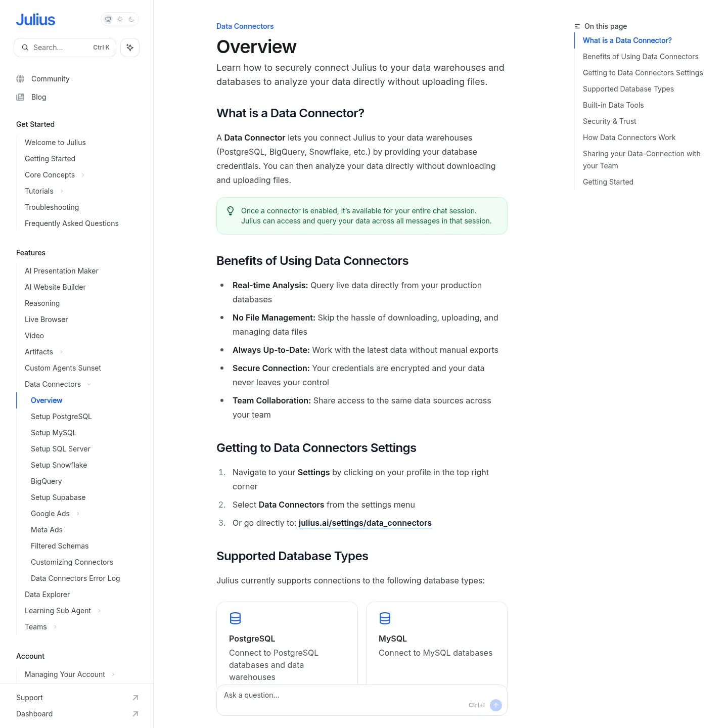The image size is (728, 728).
Task: Select the system theme monitor icon
Action: (x=108, y=19)
